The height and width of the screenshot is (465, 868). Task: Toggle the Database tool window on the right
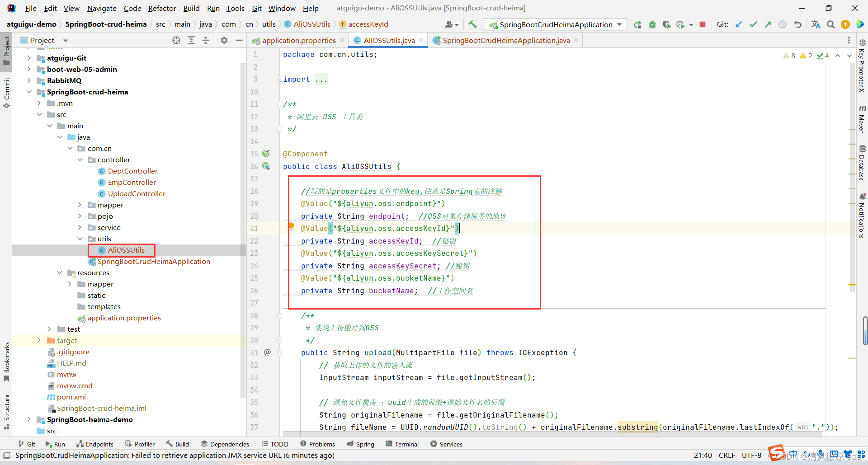tap(862, 163)
